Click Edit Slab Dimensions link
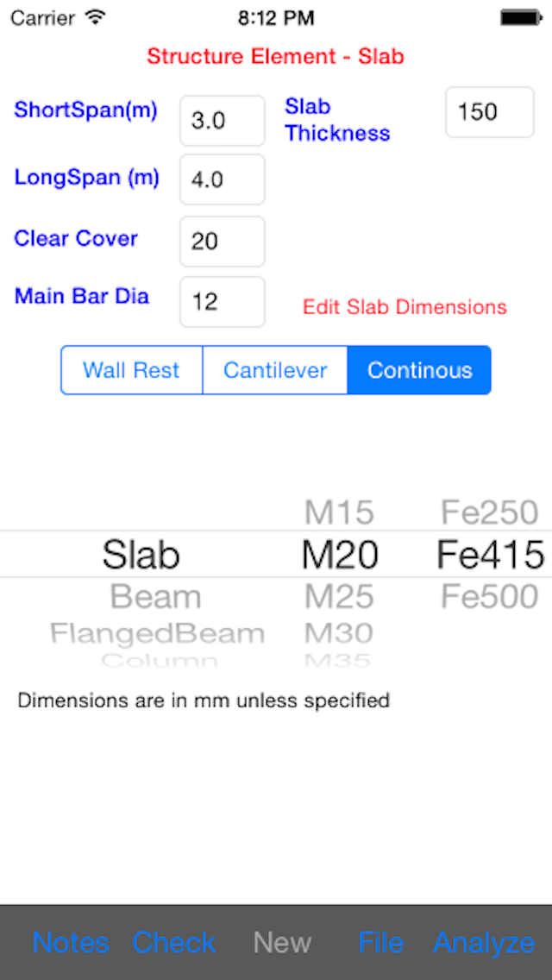The height and width of the screenshot is (980, 552). point(405,307)
